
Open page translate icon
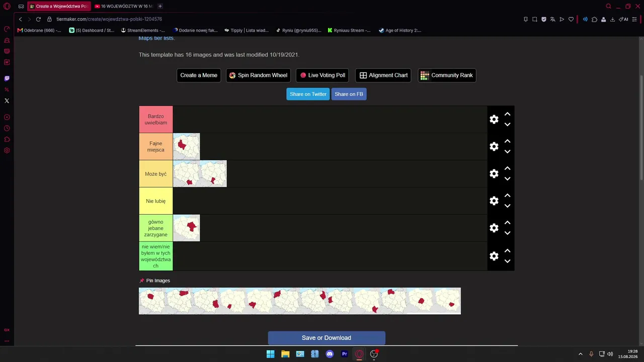(x=553, y=19)
